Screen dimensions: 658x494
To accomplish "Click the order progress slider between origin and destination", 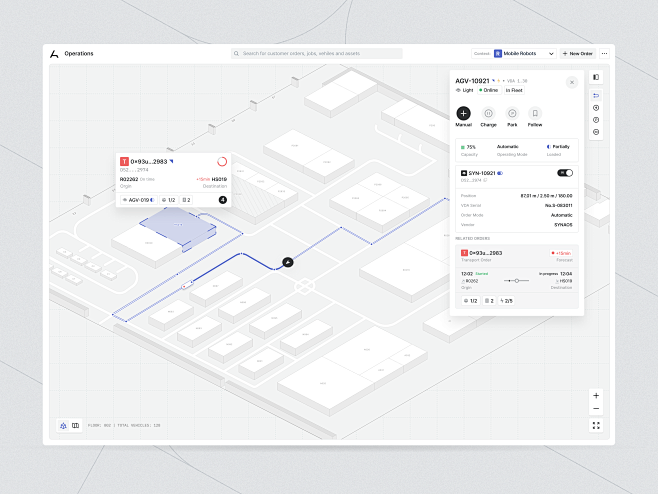I will coord(515,281).
